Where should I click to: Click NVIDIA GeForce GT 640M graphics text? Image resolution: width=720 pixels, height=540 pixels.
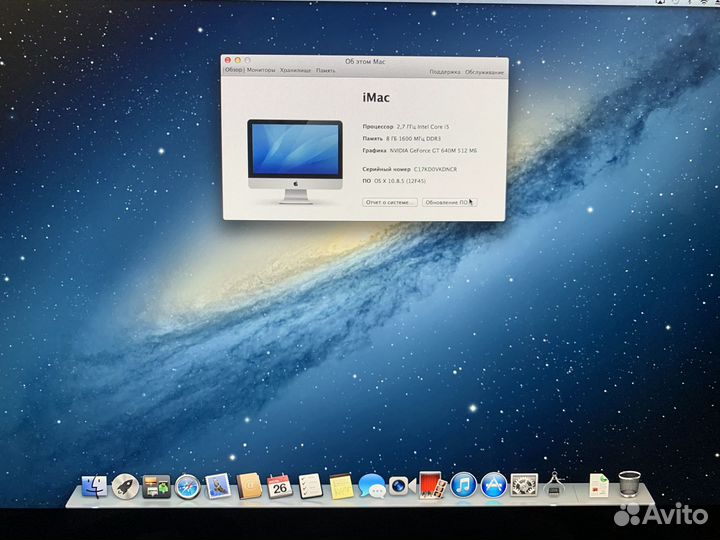tap(433, 150)
